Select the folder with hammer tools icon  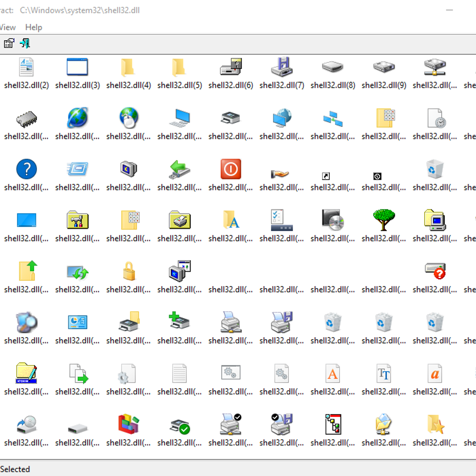click(77, 220)
